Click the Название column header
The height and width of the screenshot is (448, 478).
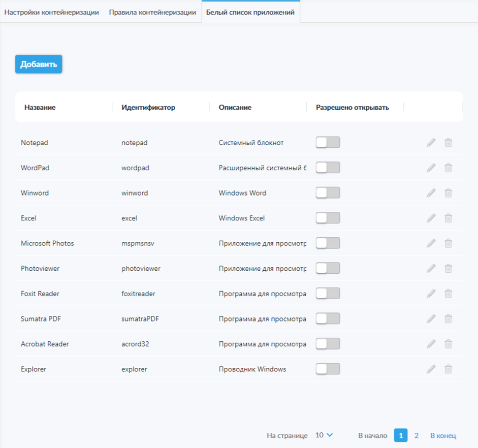click(40, 107)
